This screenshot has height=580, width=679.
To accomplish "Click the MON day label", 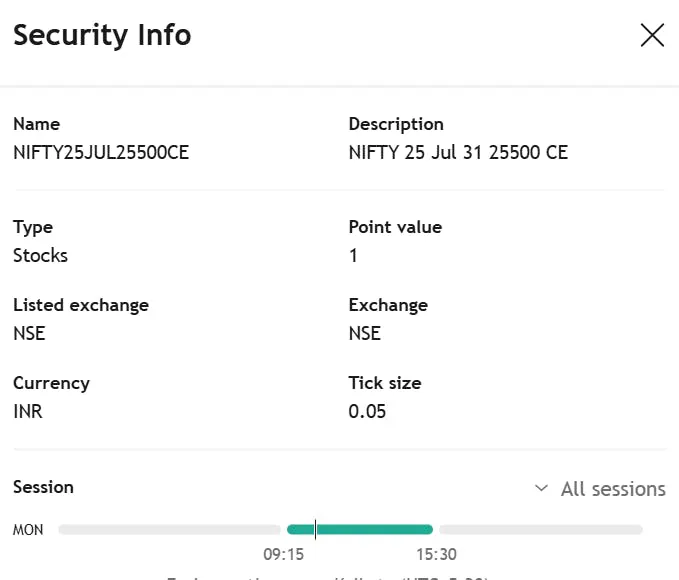I will 28,530.
